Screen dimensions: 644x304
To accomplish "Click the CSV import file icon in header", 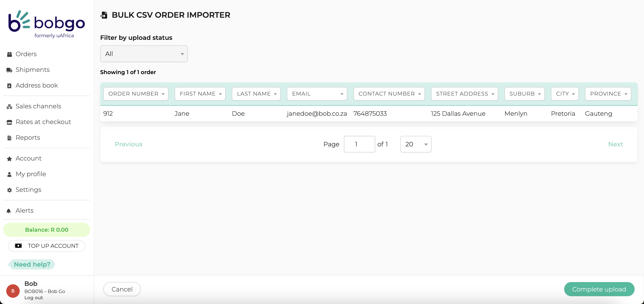I will point(104,15).
